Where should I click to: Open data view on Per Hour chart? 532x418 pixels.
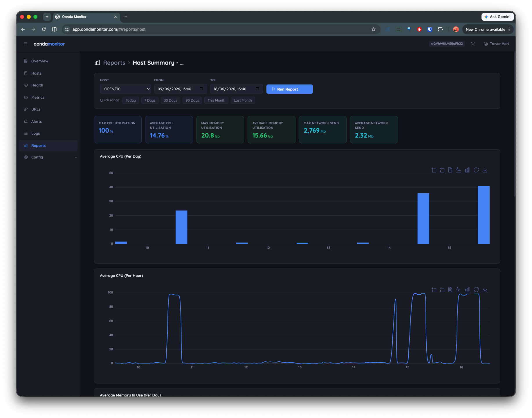pos(450,290)
